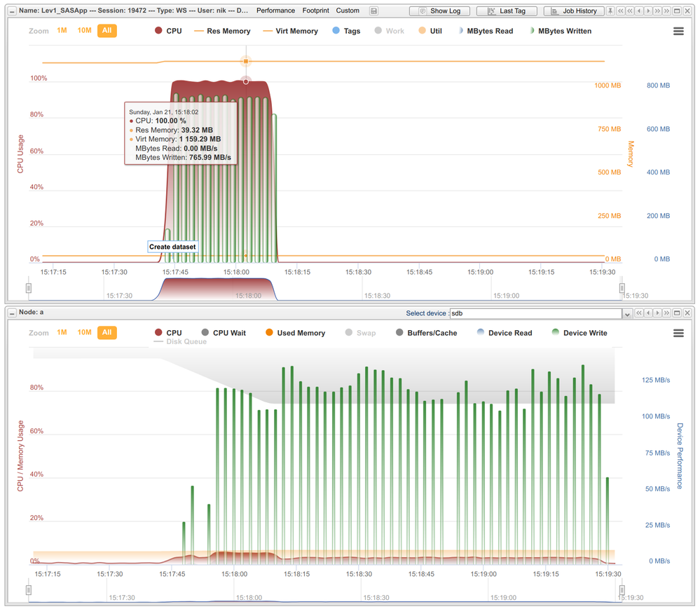700x609 pixels.
Task: Switch to the Footprint view
Action: click(315, 11)
